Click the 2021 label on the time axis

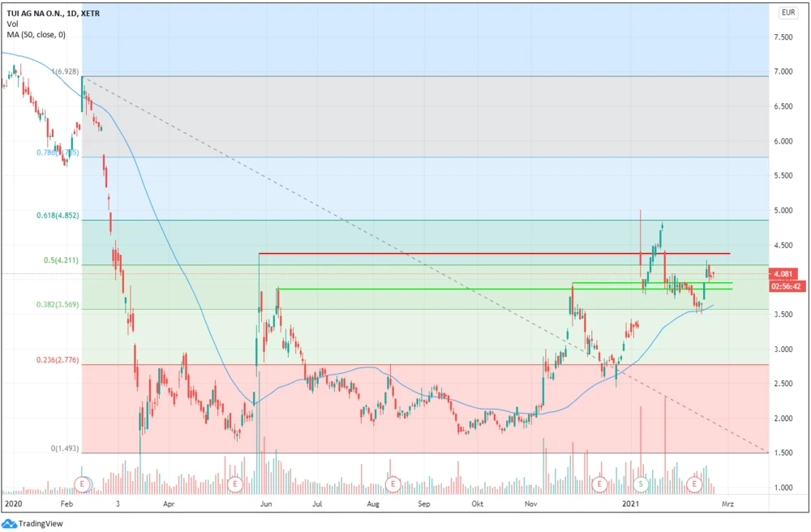coord(633,504)
